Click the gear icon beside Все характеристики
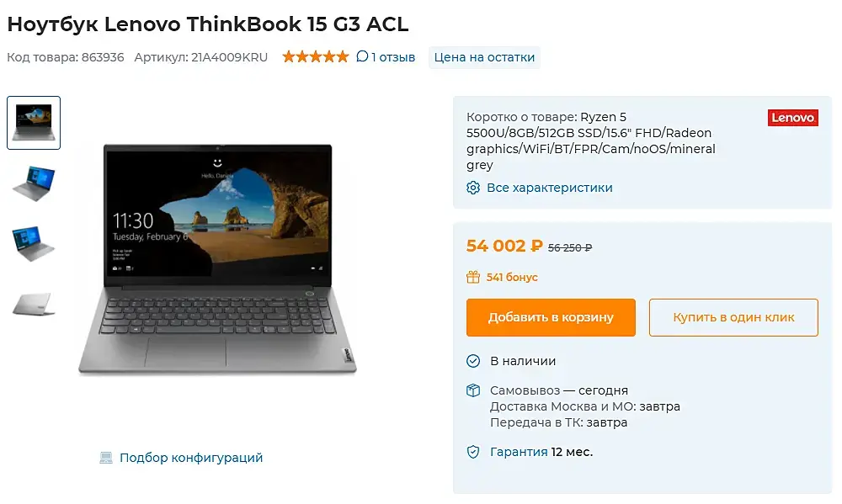This screenshot has height=504, width=842. coord(472,188)
